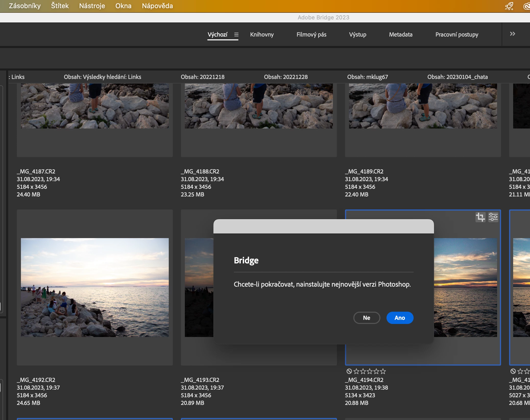Open the Výchozí workspace hamburger menu
Viewport: 530px width, 420px height.
pyautogui.click(x=236, y=34)
